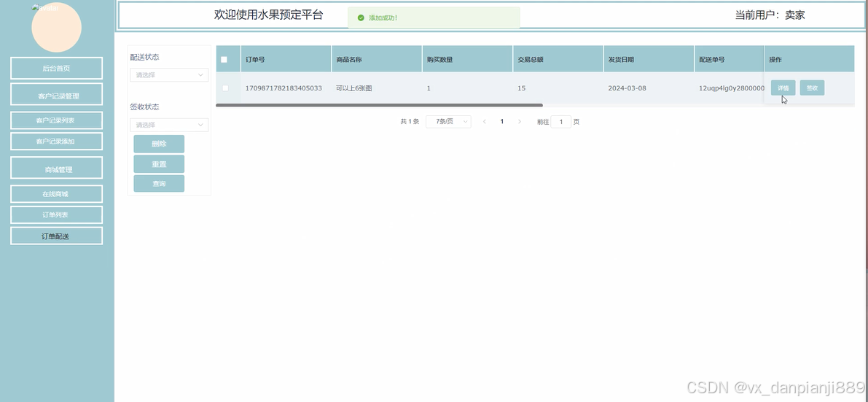
Task: Click the 重置 button
Action: point(159,164)
